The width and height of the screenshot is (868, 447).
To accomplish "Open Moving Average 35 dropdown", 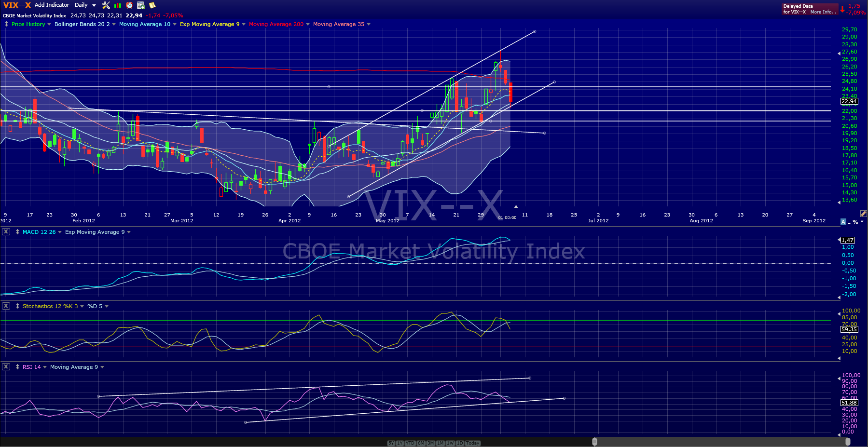I will [x=369, y=25].
